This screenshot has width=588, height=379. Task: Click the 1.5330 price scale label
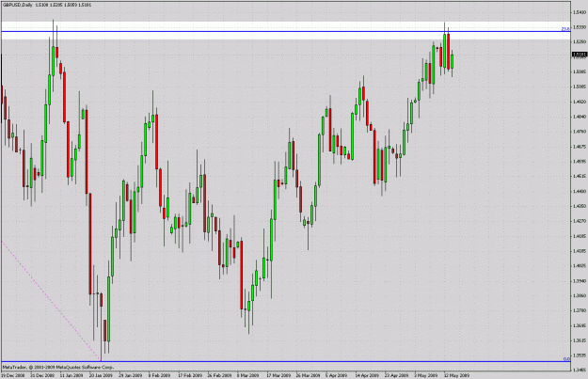(580, 27)
